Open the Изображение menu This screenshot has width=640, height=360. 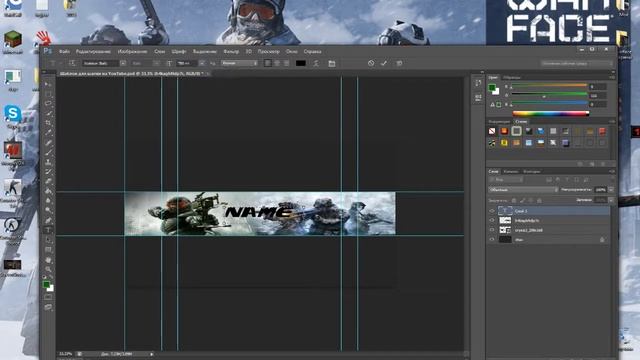(132, 52)
